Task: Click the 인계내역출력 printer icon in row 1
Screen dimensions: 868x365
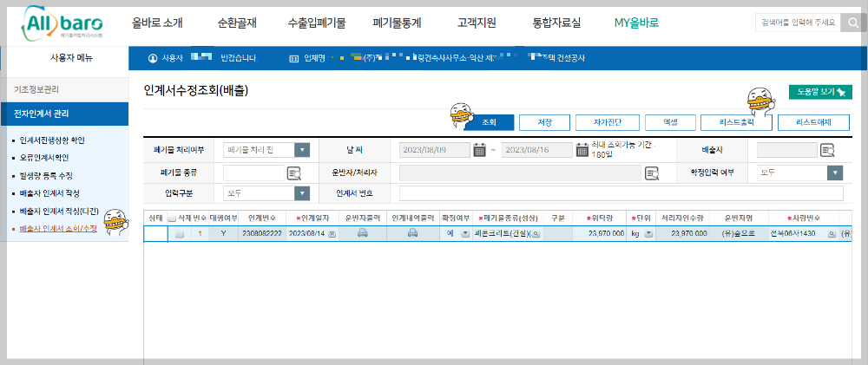Action: [412, 234]
